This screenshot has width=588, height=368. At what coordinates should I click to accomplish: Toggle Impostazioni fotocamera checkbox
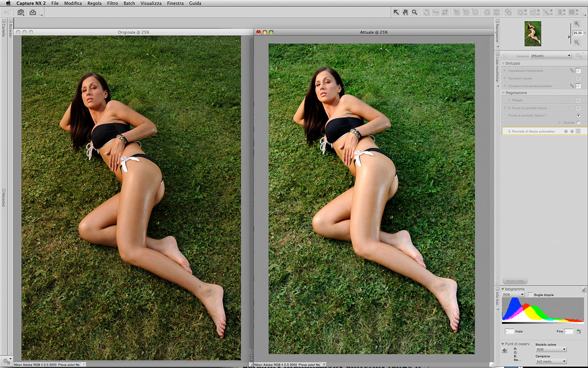click(x=578, y=71)
